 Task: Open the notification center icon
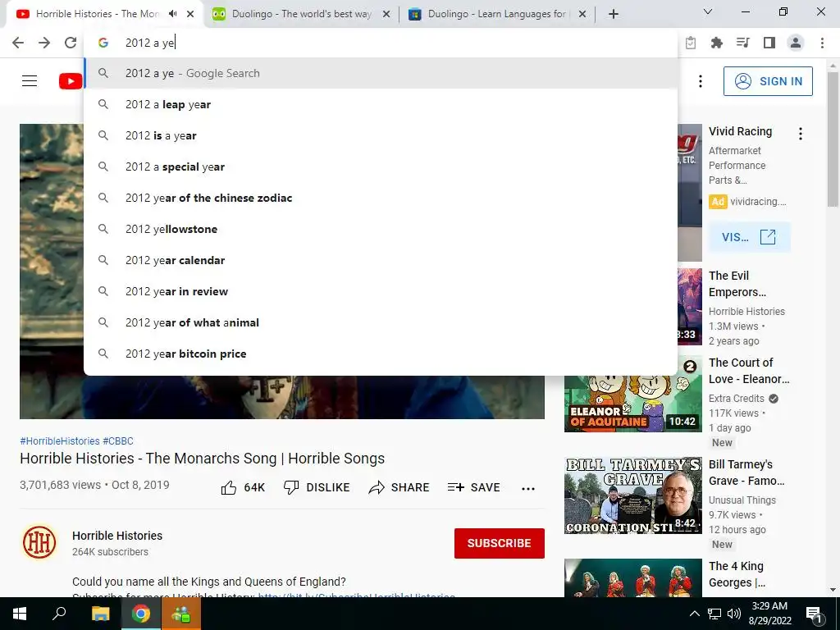[x=815, y=614]
